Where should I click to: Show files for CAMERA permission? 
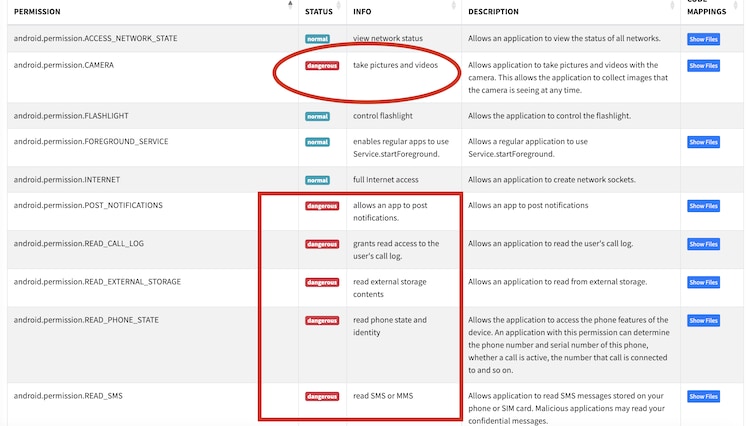tap(703, 66)
